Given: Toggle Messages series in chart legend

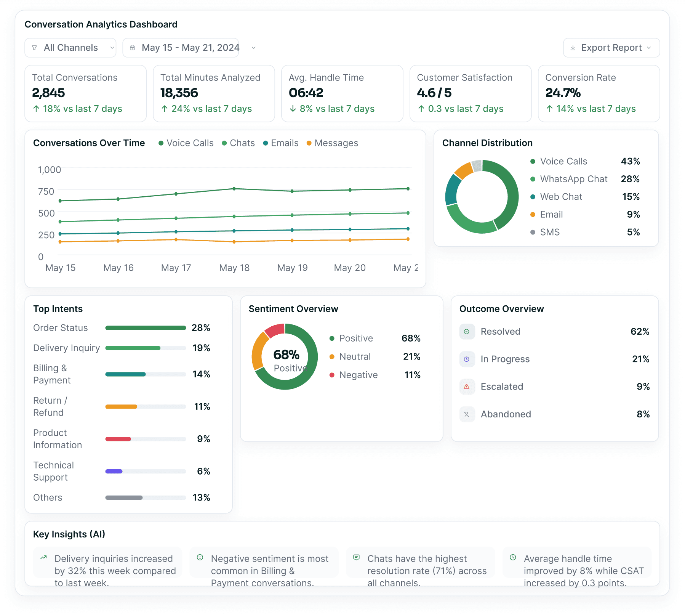Looking at the screenshot, I should point(332,143).
